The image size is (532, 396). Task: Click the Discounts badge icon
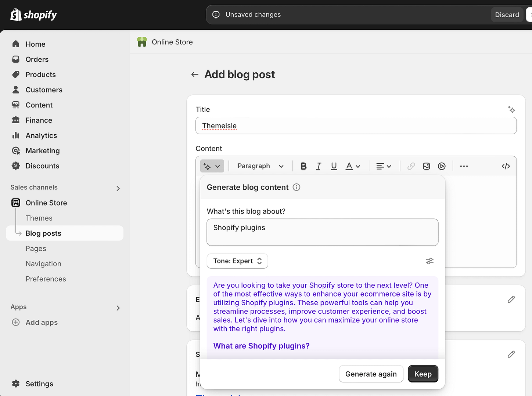coord(16,166)
